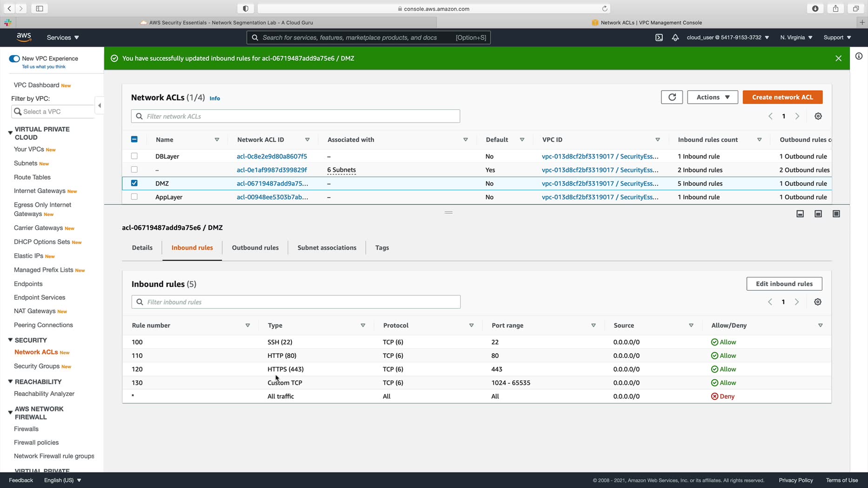Check the DBLayer row checkbox
The width and height of the screenshot is (868, 488).
pos(134,156)
